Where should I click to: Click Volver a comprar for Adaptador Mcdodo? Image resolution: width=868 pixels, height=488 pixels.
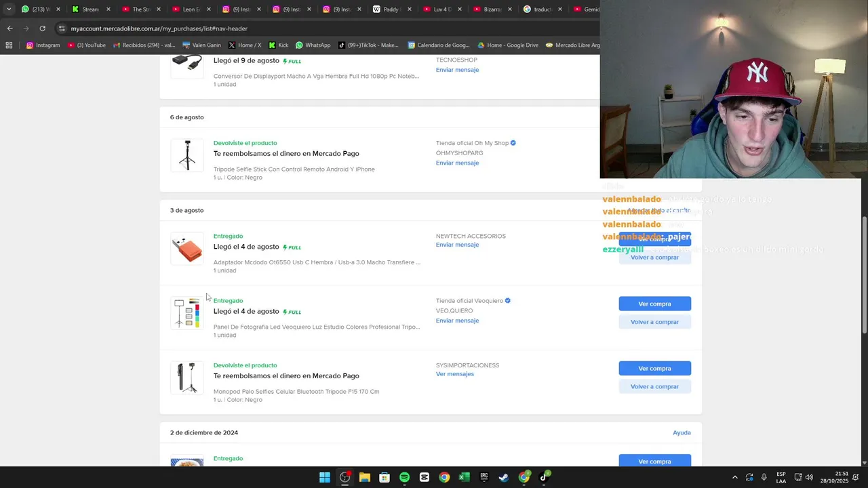click(x=654, y=258)
